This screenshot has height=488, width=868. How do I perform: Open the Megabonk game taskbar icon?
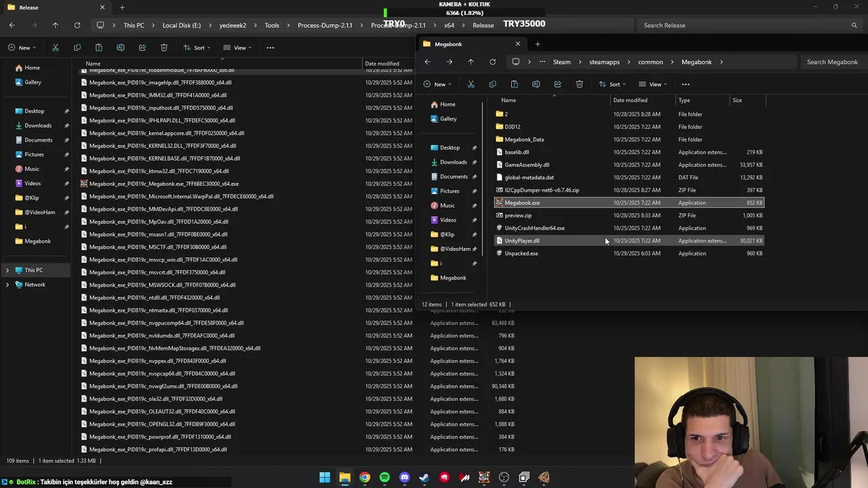pos(484,477)
